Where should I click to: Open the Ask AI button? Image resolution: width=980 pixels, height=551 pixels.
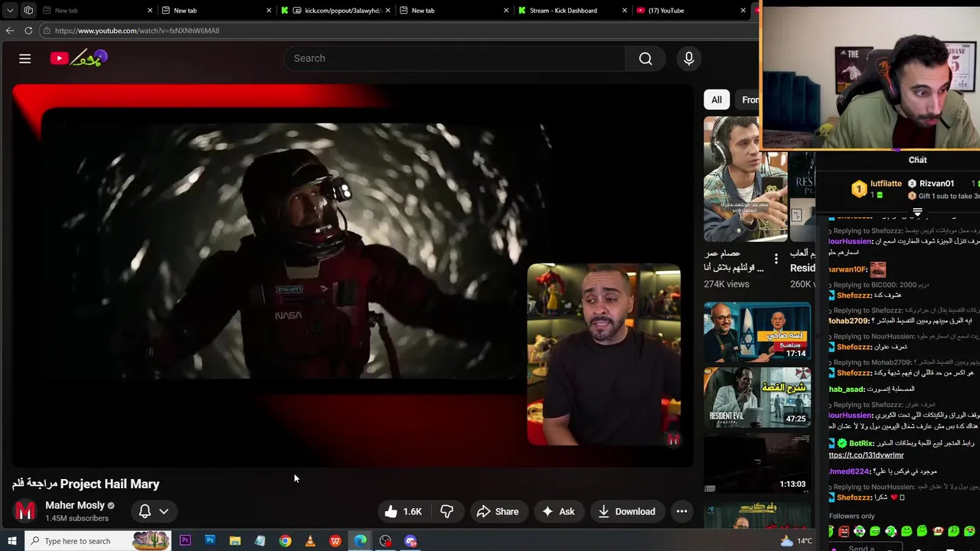pos(557,511)
